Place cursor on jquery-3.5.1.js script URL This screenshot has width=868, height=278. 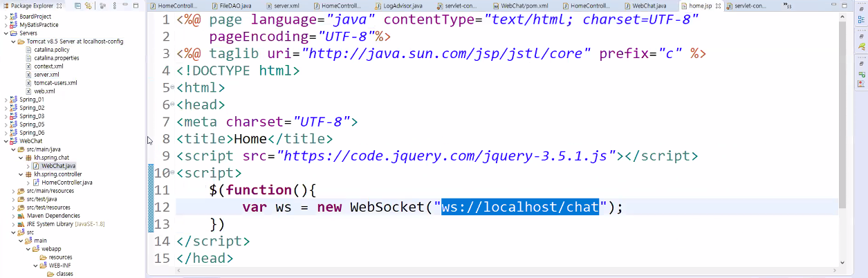click(x=447, y=156)
